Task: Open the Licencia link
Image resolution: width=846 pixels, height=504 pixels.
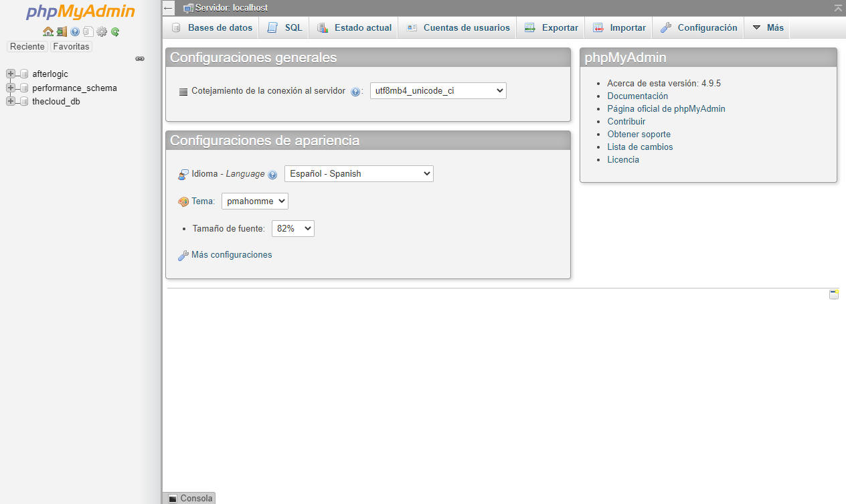Action: tap(623, 160)
